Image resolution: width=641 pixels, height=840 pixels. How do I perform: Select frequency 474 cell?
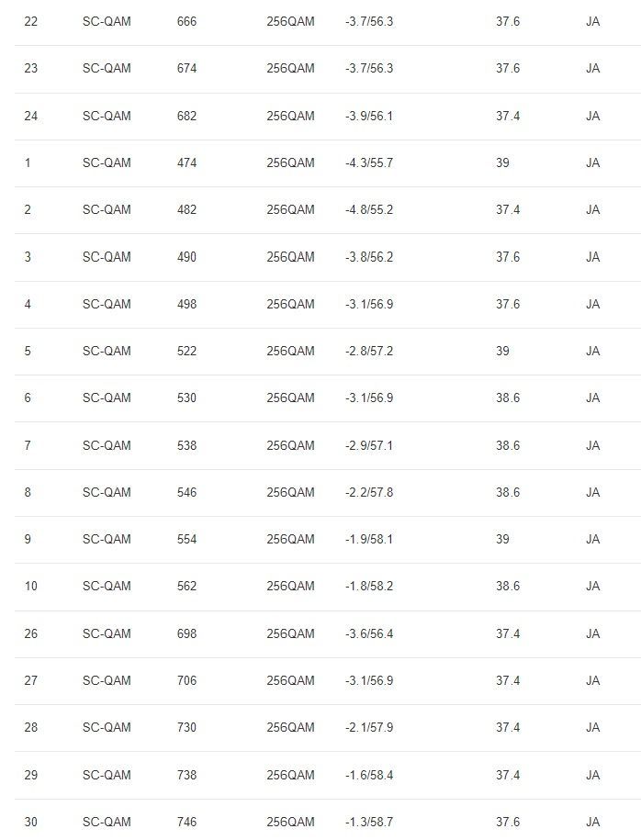coord(186,162)
